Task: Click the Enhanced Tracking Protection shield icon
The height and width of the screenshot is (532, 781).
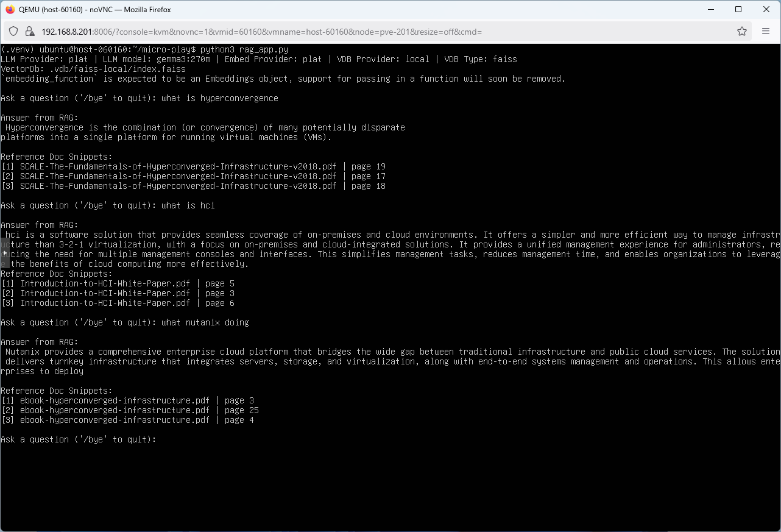Action: click(x=13, y=31)
